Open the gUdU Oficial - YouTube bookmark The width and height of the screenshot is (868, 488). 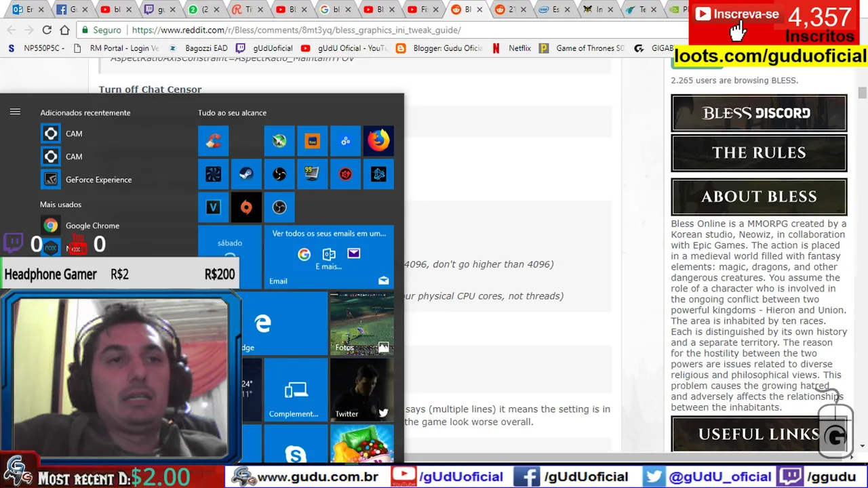tap(344, 48)
